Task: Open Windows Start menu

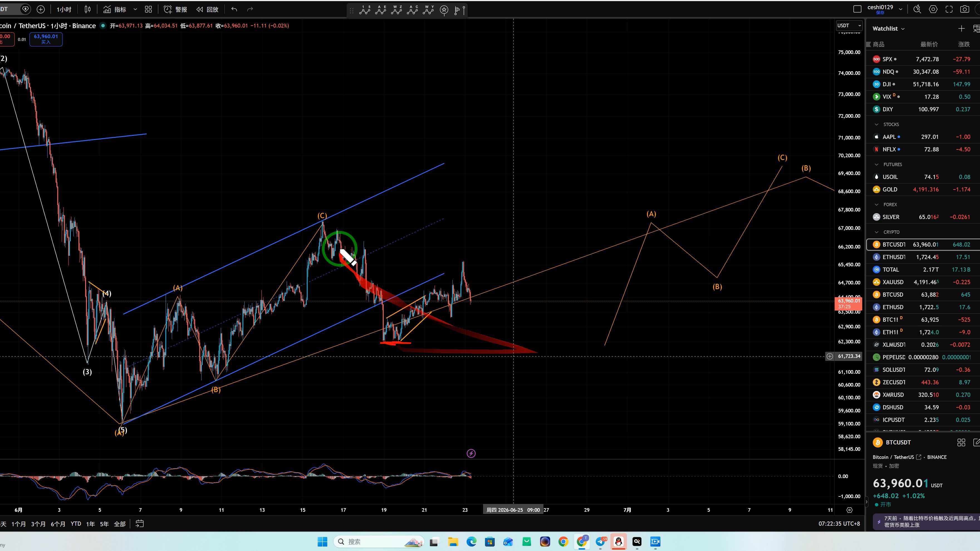Action: 322,542
